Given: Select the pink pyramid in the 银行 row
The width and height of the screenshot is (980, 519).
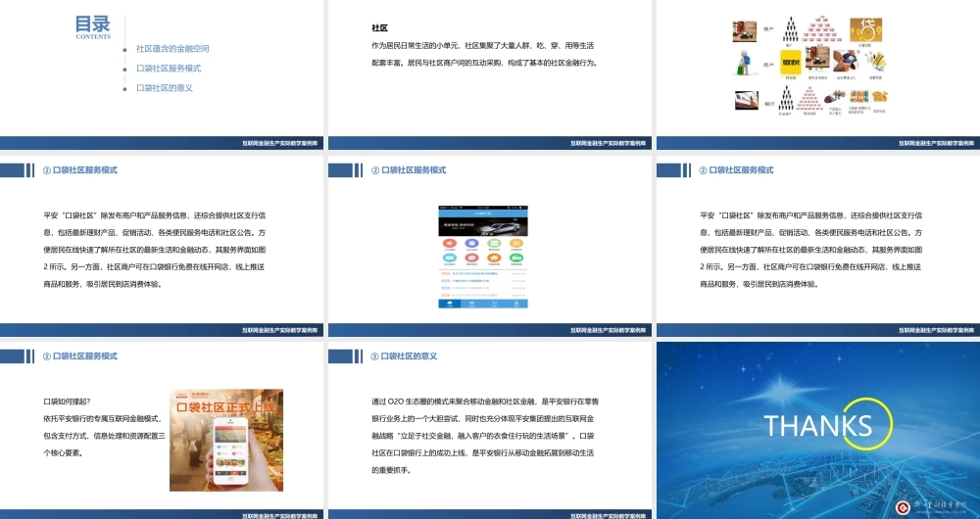Looking at the screenshot, I should click(809, 98).
